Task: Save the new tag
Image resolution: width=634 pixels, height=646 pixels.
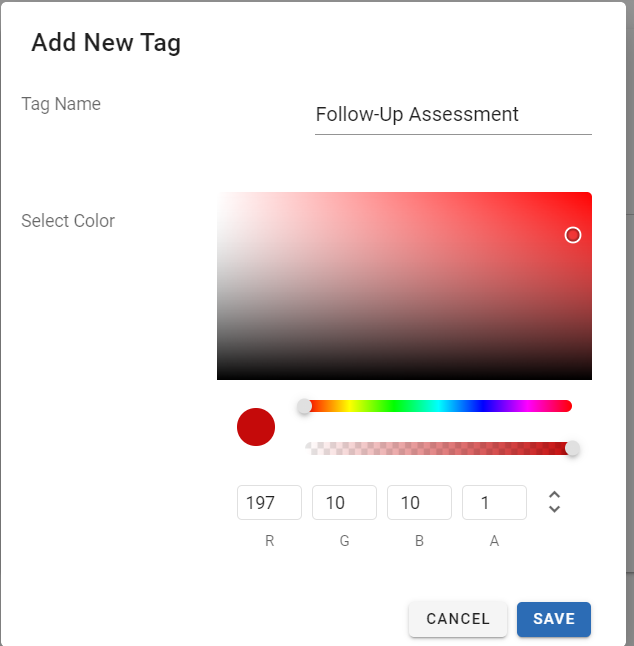Action: tap(554, 619)
